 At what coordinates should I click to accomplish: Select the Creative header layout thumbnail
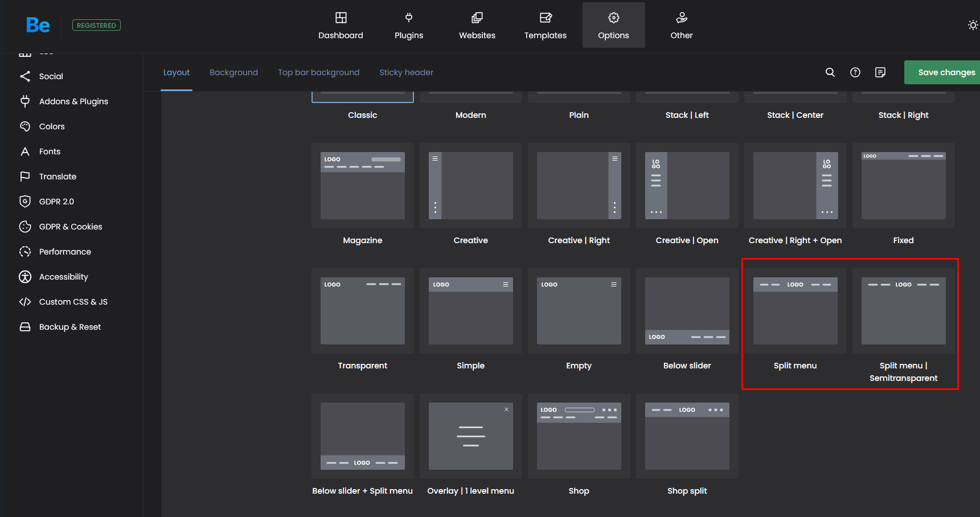(471, 186)
